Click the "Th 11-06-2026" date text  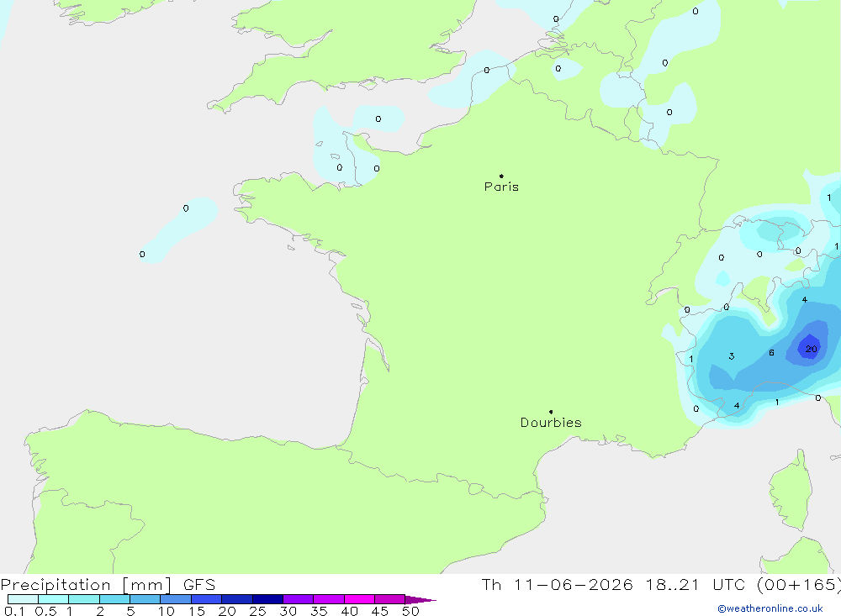[x=558, y=585]
